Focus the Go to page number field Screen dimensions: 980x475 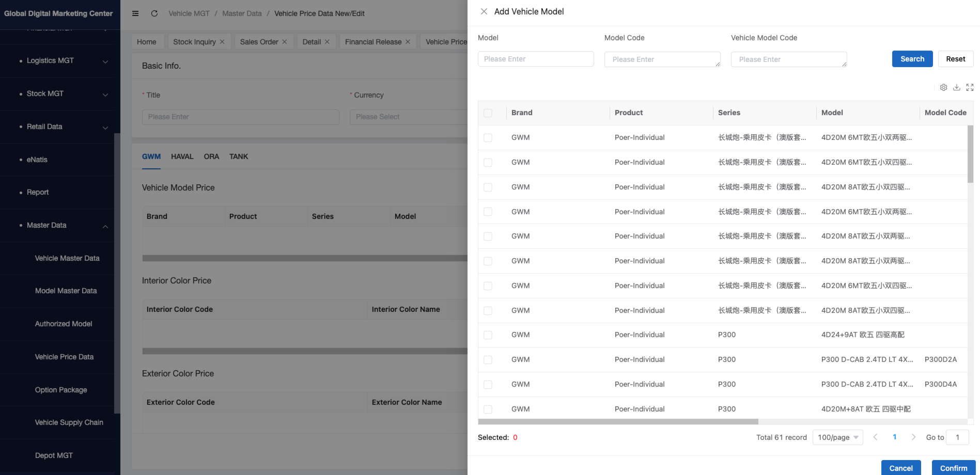(957, 437)
